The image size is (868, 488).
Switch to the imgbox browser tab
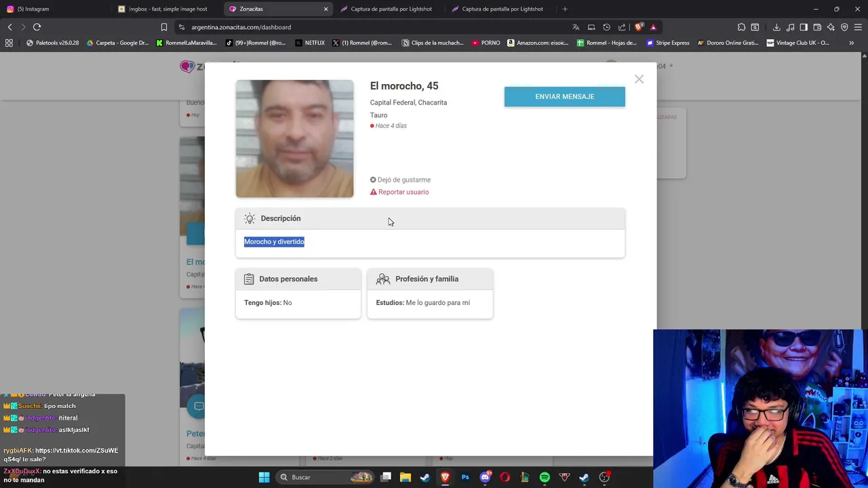pyautogui.click(x=166, y=9)
